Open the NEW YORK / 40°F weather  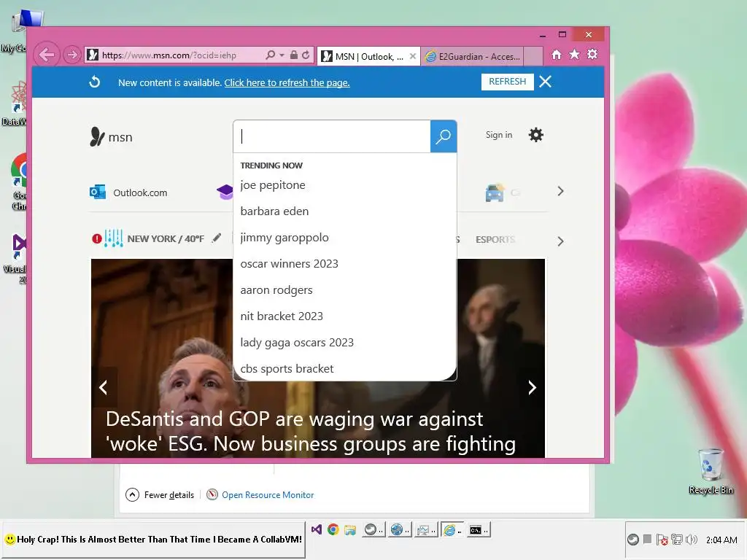pos(166,238)
